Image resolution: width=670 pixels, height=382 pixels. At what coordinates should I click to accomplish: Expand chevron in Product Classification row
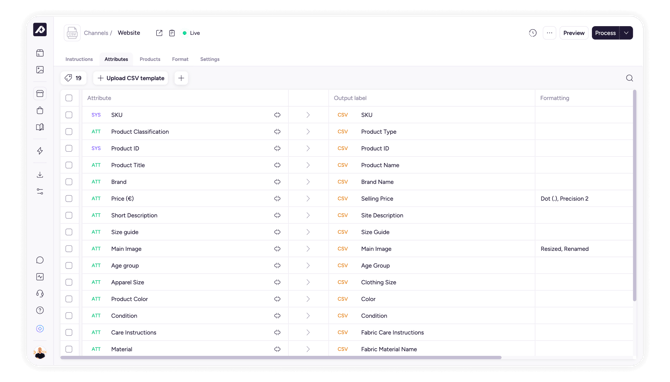[308, 132]
